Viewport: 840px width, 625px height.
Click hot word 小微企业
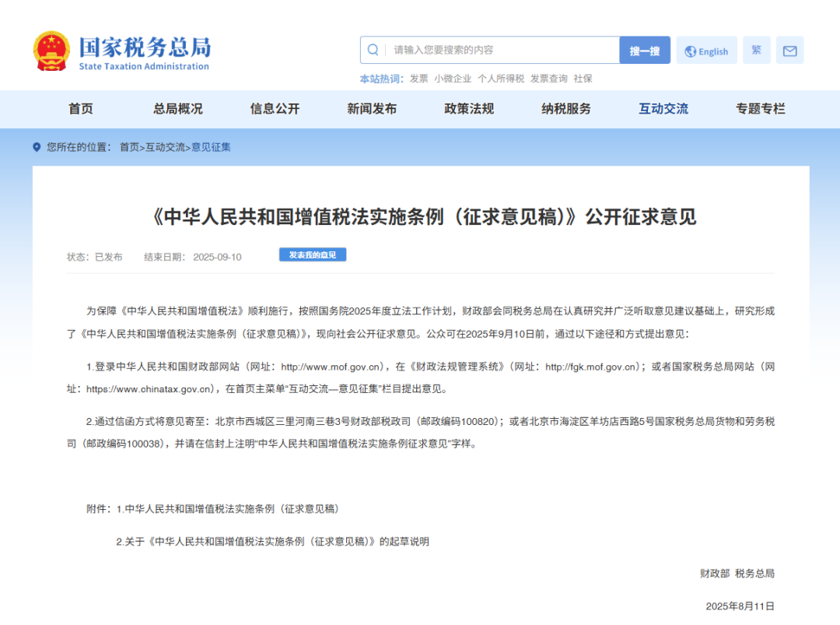(x=453, y=79)
